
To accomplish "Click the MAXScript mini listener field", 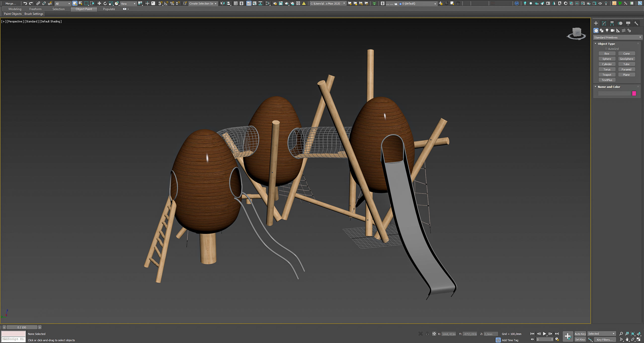I will click(13, 339).
